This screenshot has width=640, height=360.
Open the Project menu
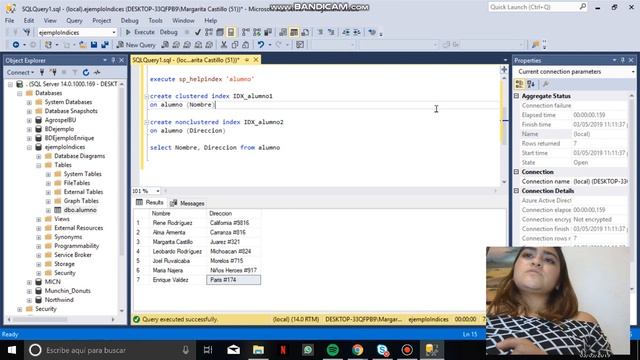(x=101, y=20)
